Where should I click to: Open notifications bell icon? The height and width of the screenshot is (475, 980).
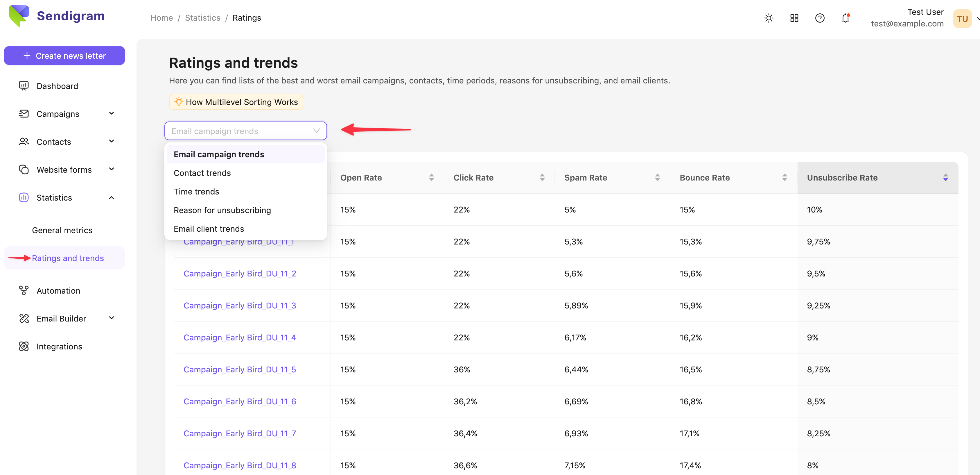(x=845, y=18)
